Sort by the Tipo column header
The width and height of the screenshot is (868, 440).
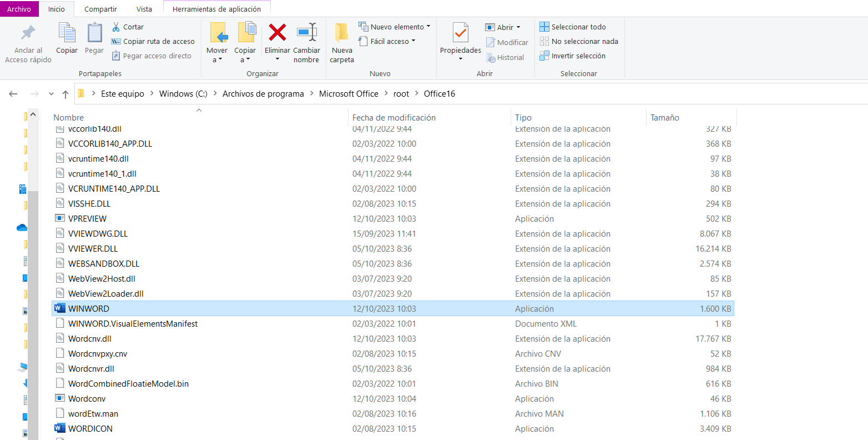point(523,117)
